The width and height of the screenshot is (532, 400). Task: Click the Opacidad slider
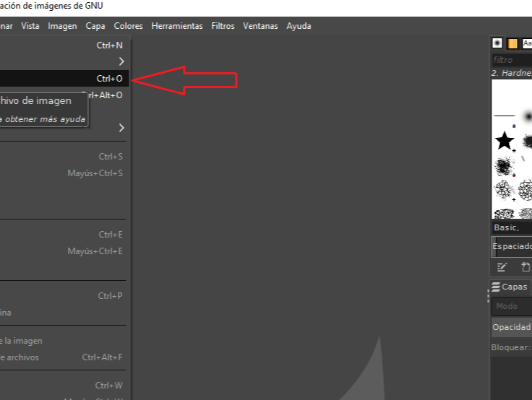click(x=512, y=327)
